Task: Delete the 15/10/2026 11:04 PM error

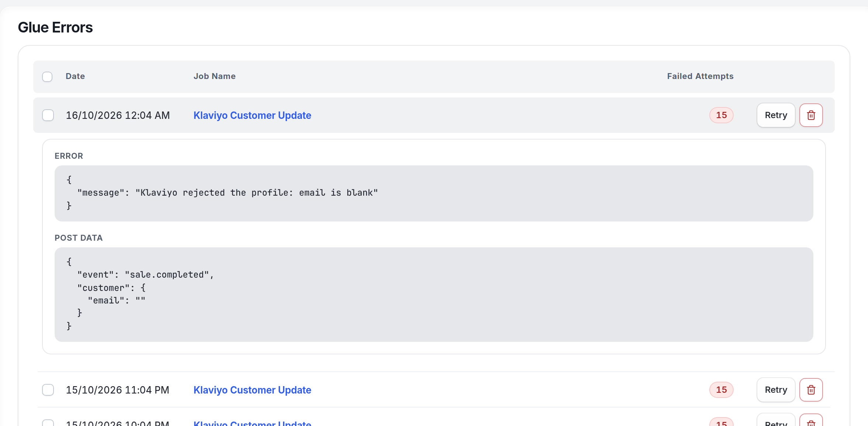Action: tap(811, 390)
